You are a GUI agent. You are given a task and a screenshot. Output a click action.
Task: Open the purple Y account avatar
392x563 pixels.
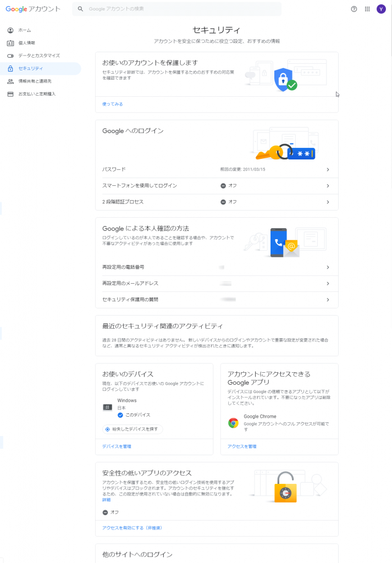(381, 9)
